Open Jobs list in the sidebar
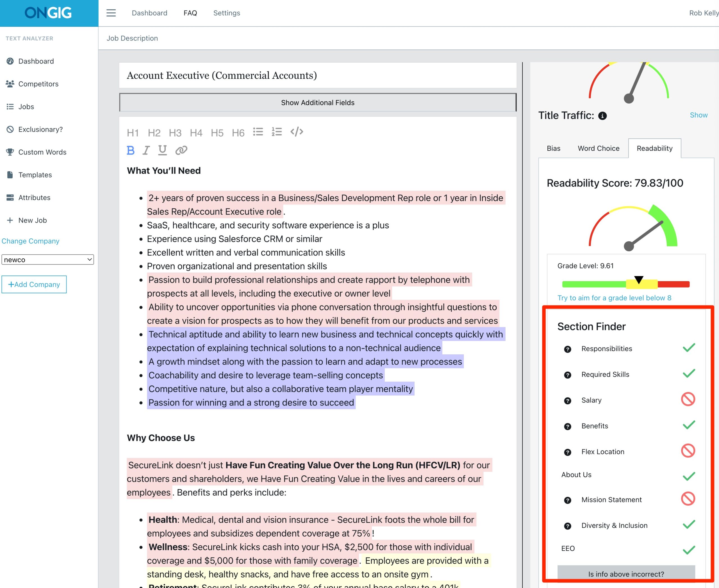 tap(26, 107)
